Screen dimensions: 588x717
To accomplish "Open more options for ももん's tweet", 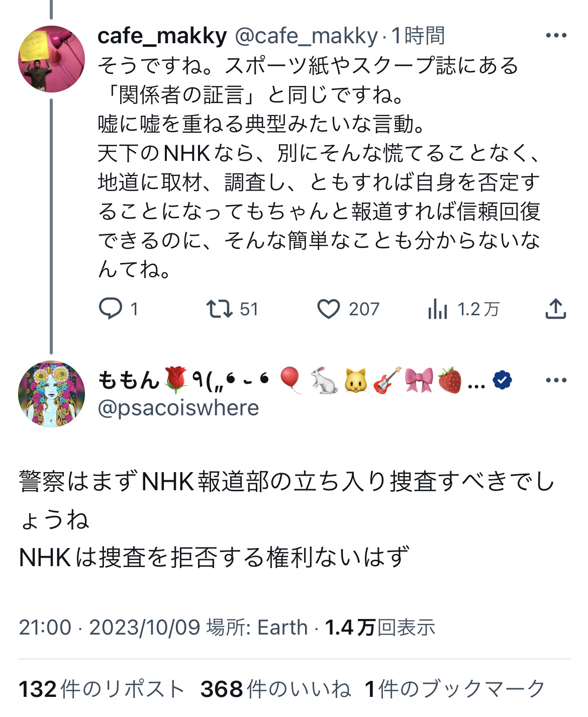I will pyautogui.click(x=556, y=380).
